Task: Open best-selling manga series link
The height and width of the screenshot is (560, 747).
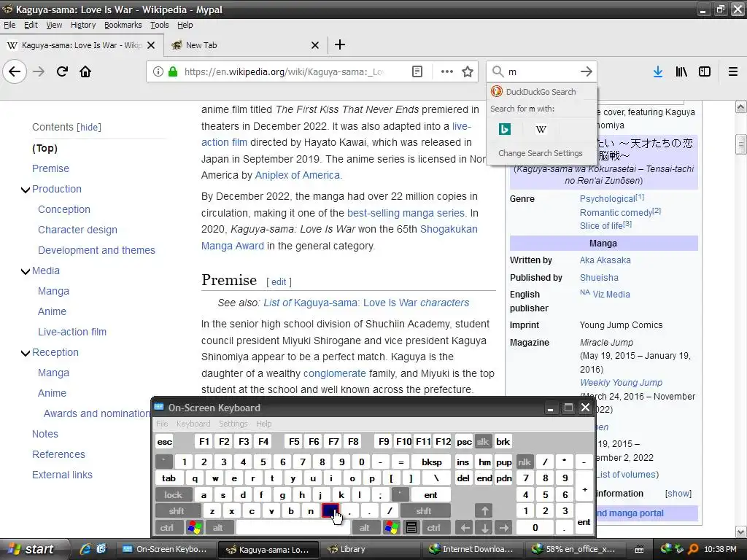Action: pos(406,213)
